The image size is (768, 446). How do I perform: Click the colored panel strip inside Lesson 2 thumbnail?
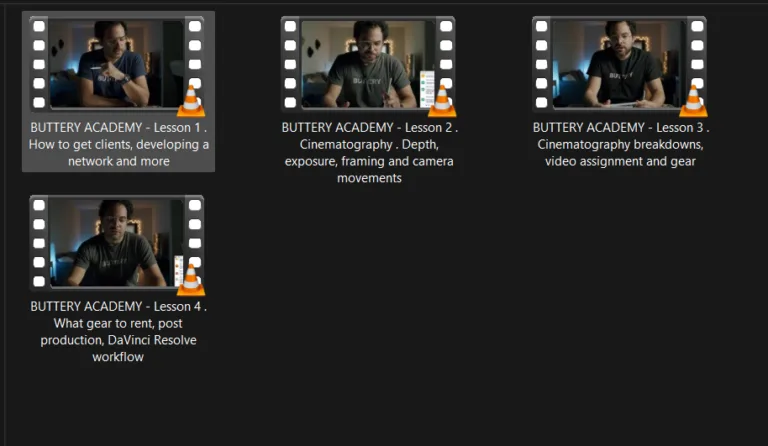tap(425, 89)
